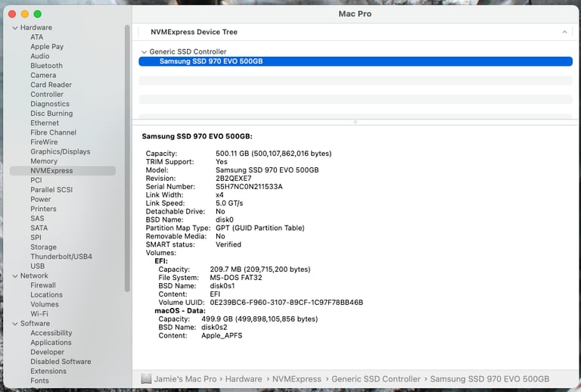Collapse the NVMExpress Device Tree header arrow

point(564,33)
